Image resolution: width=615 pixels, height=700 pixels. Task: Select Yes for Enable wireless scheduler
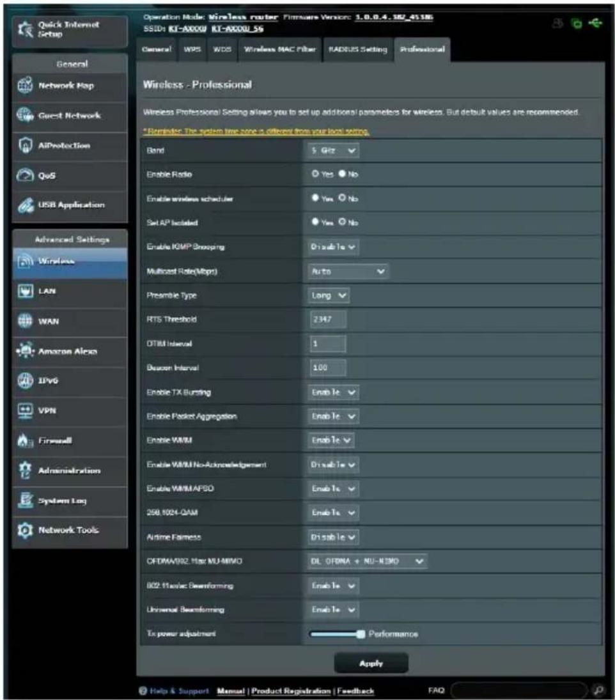315,198
